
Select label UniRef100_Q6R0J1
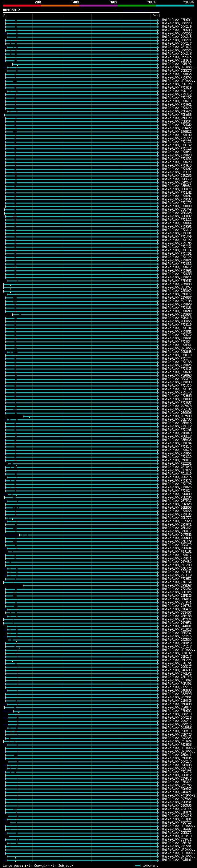tap(177, 755)
